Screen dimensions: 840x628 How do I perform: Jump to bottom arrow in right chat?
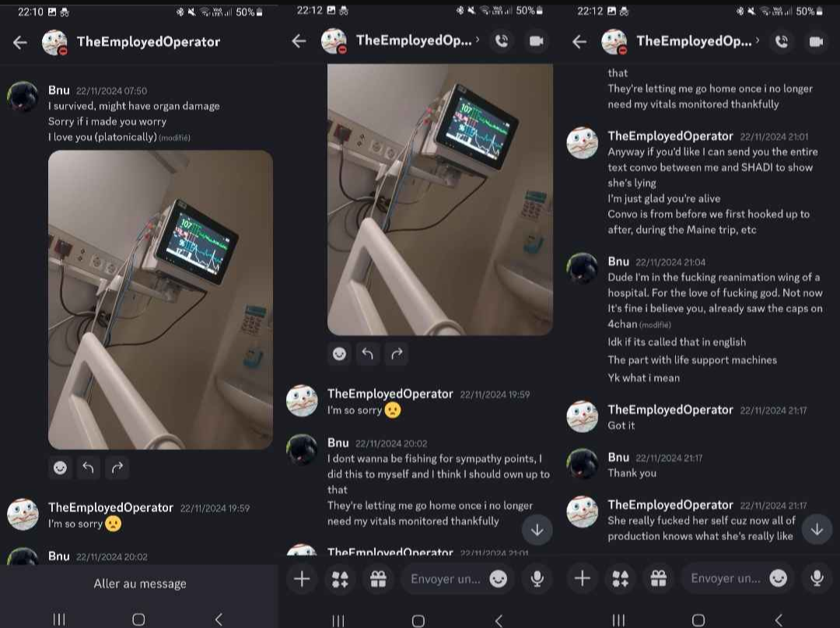click(x=817, y=529)
